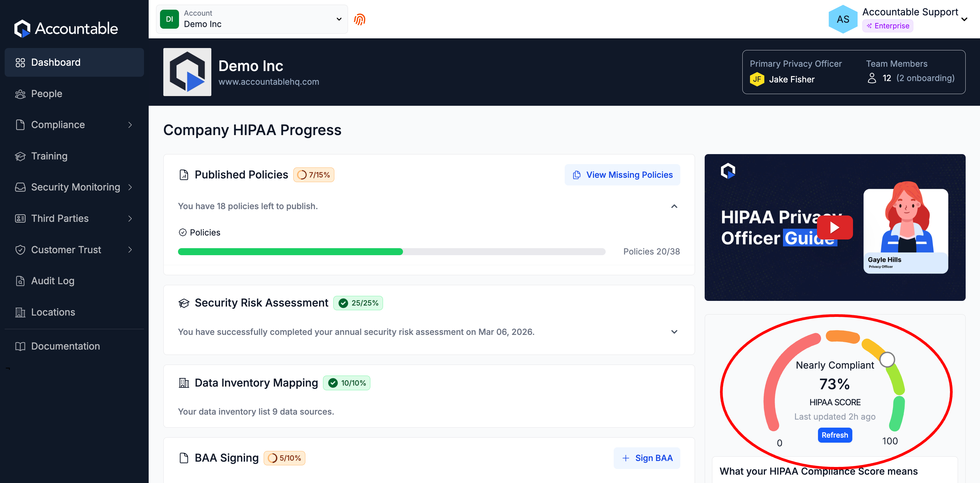Click the AS user avatar hexagon
The image size is (980, 483).
842,19
